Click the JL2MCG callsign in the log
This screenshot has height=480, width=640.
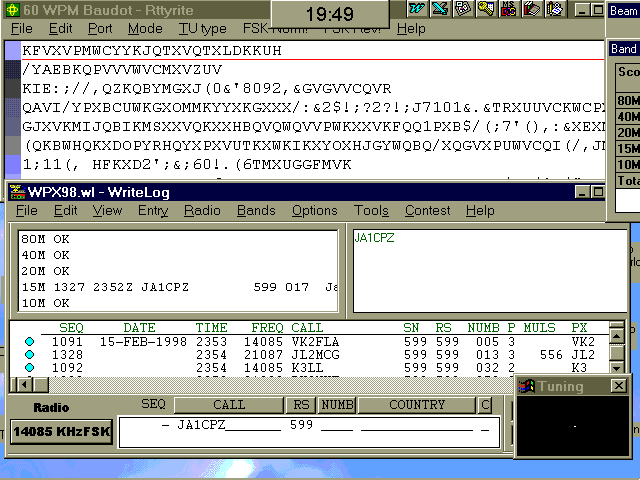coord(315,355)
